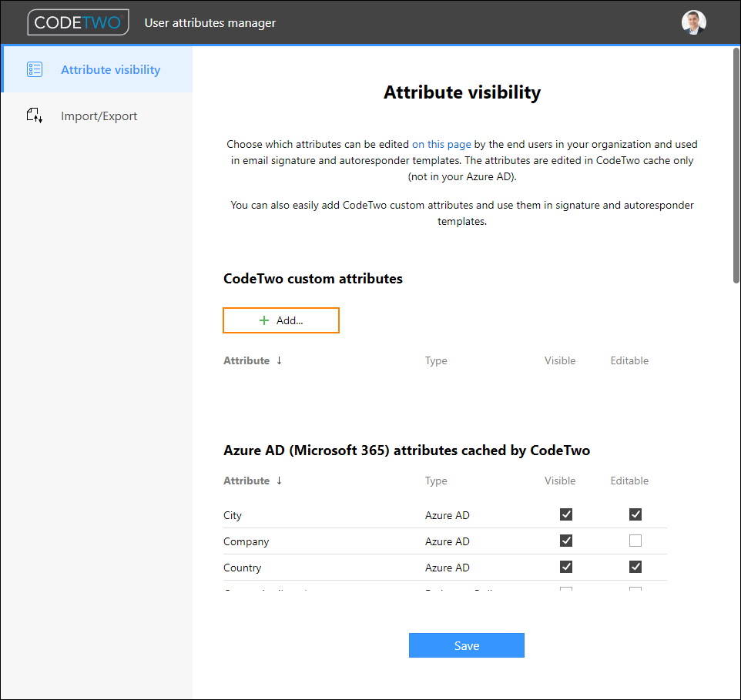Click the Azure AD type cell for City

pyautogui.click(x=447, y=515)
